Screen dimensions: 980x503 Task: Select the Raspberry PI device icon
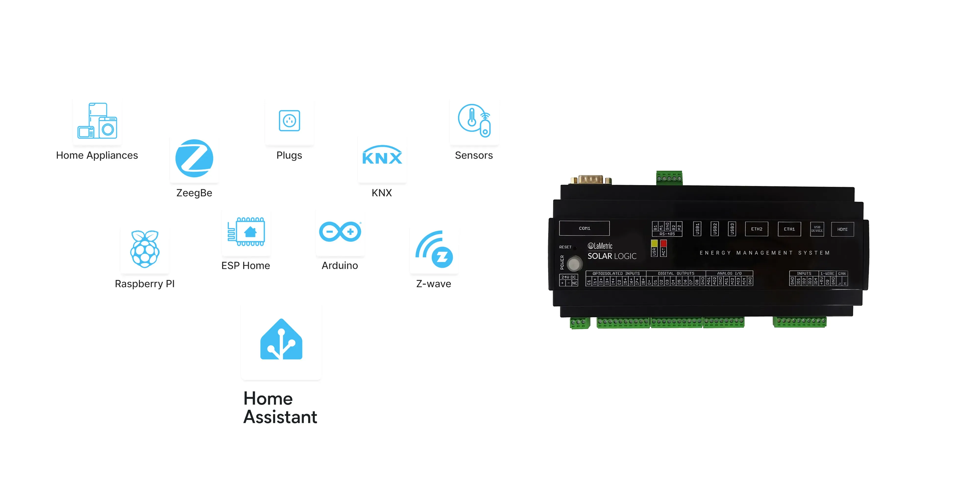(x=145, y=250)
